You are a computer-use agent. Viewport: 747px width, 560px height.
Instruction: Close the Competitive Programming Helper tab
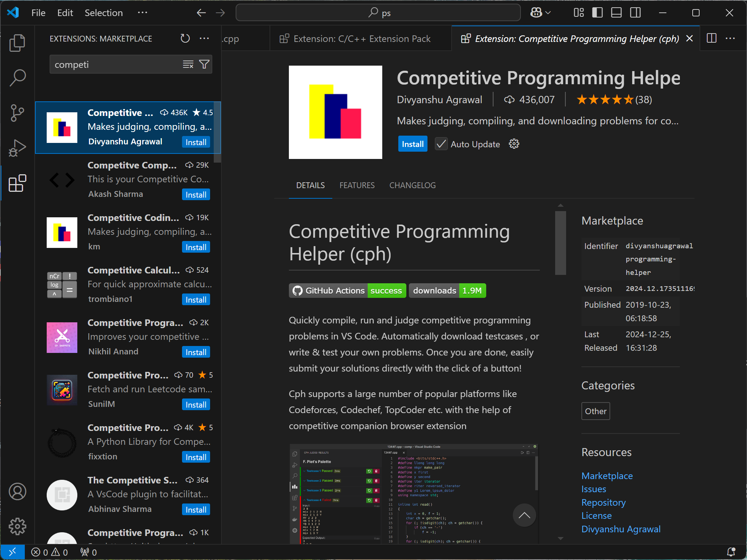(689, 38)
